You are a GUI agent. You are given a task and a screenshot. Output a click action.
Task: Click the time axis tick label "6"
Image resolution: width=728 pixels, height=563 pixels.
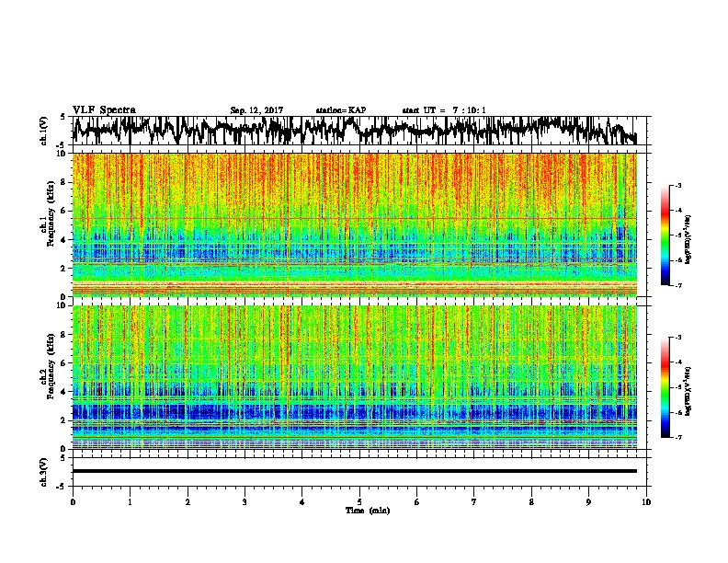417,502
